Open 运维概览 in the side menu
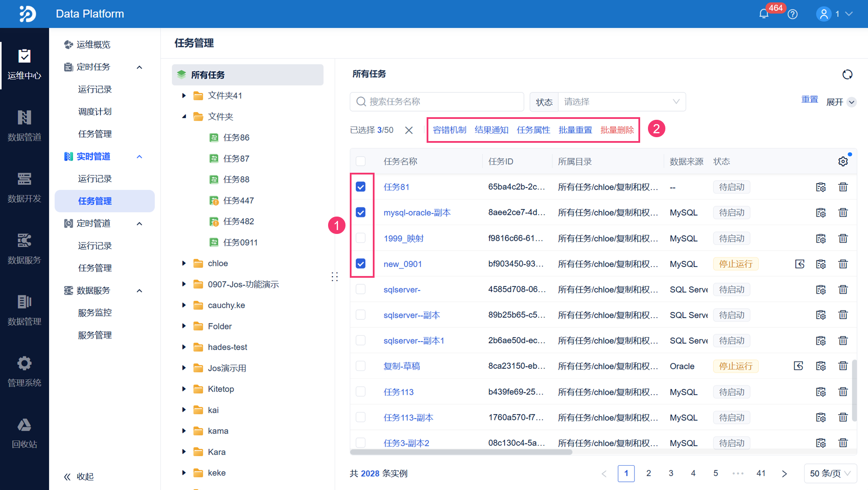Screen dimensions: 868x490 [x=93, y=44]
